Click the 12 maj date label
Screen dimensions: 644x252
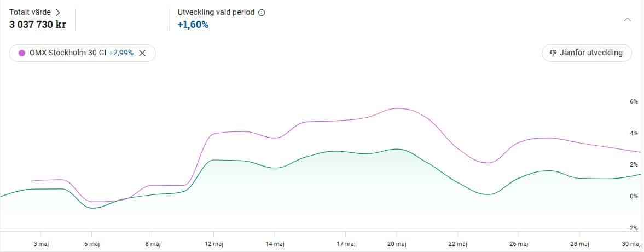[214, 244]
